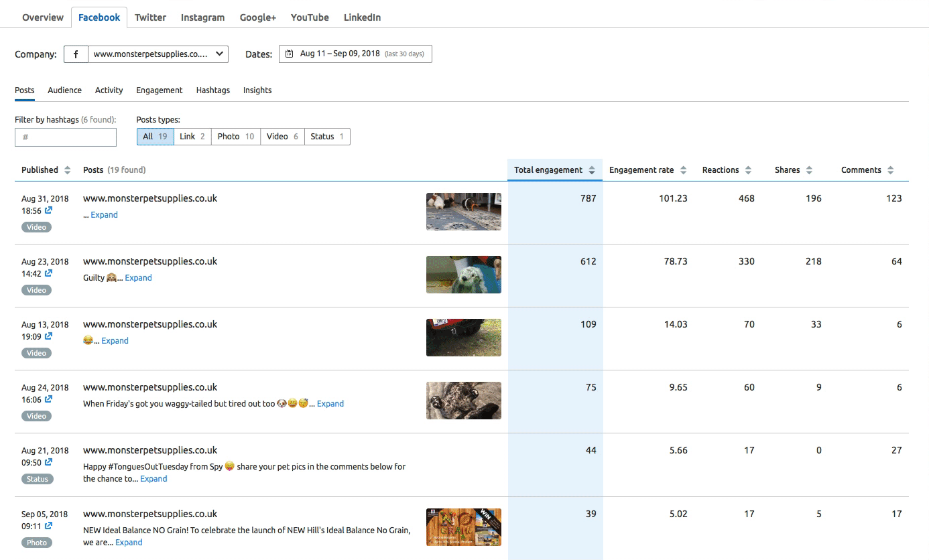Sort by Total engagement arrows
This screenshot has height=560, width=929.
pyautogui.click(x=592, y=170)
